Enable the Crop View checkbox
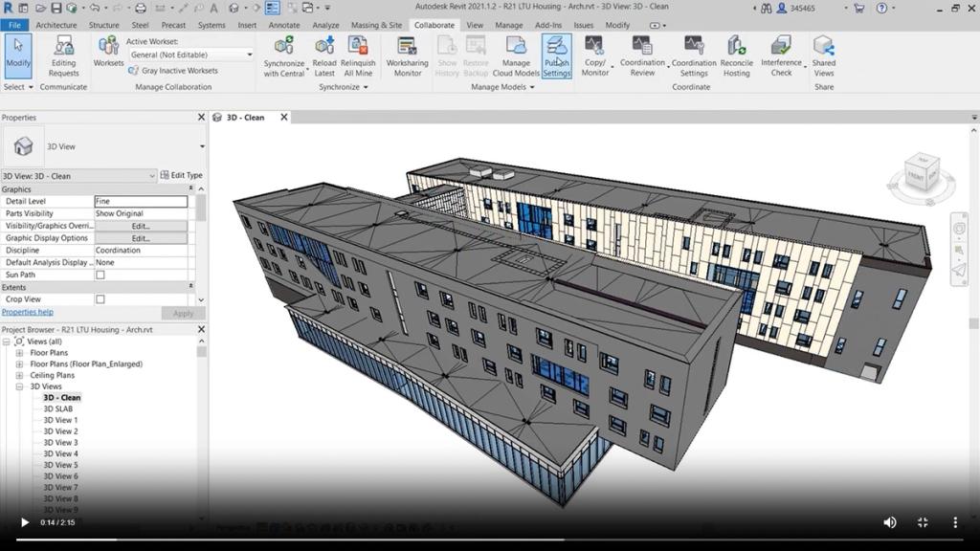980x551 pixels. pyautogui.click(x=100, y=298)
